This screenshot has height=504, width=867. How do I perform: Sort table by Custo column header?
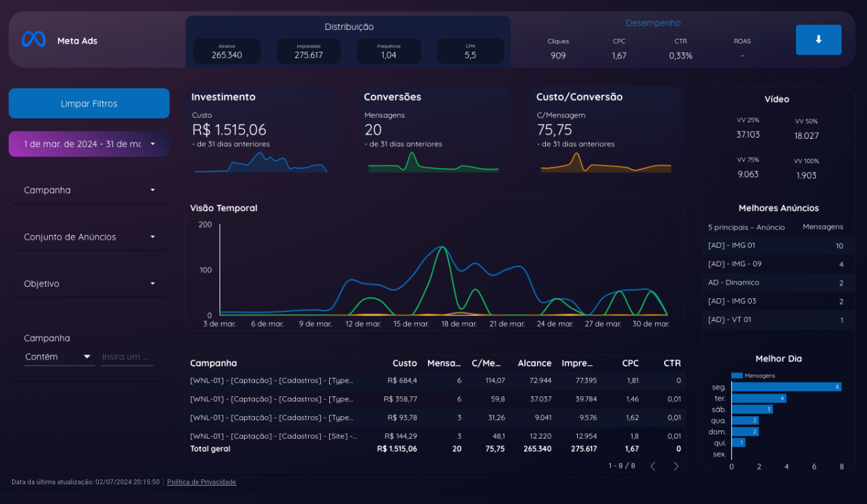[x=404, y=363]
